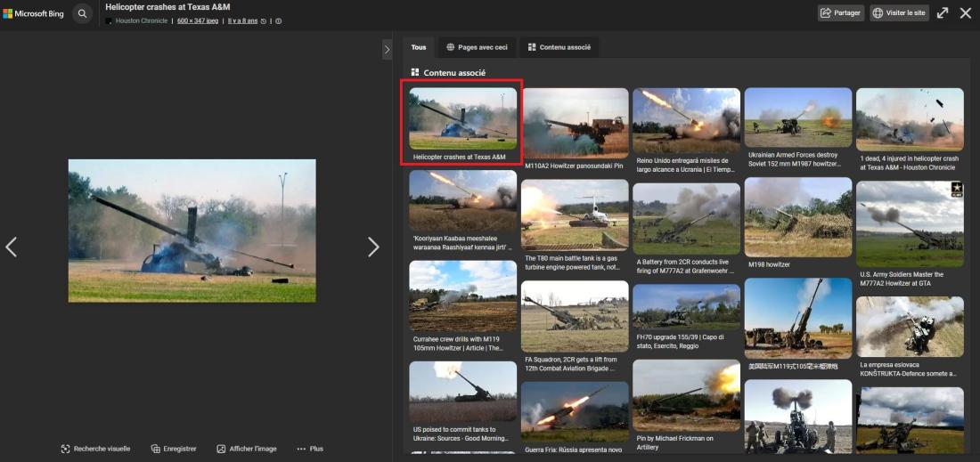Switch to the Contenu associé tab

pos(559,47)
